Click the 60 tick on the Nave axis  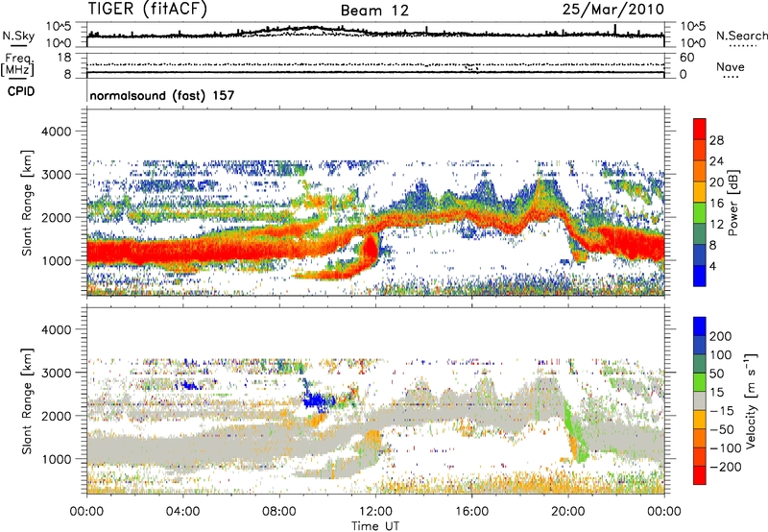(x=686, y=58)
